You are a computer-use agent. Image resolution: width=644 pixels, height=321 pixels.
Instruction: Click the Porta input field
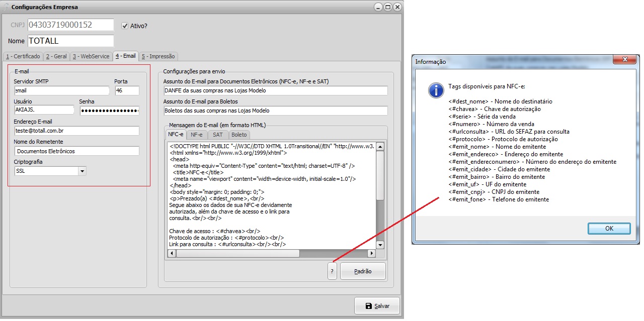(x=127, y=91)
